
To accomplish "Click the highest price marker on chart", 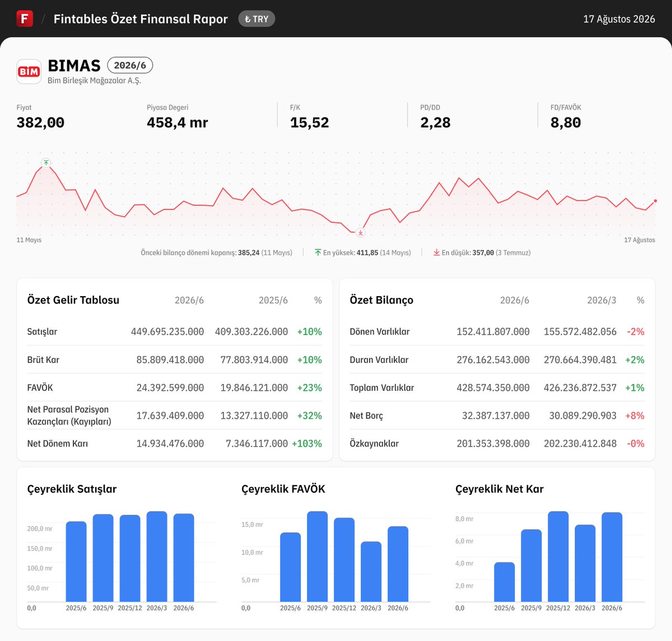I will point(46,163).
